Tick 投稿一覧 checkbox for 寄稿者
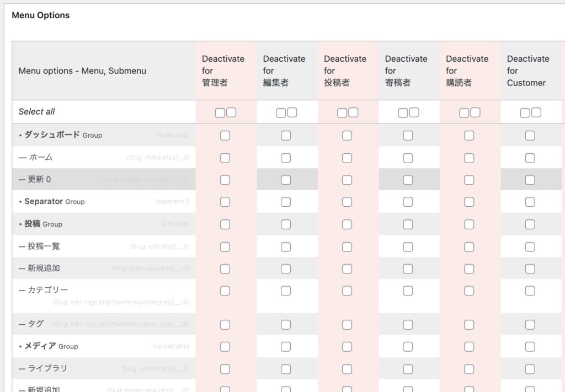Screen dimensions: 565x392 point(408,247)
